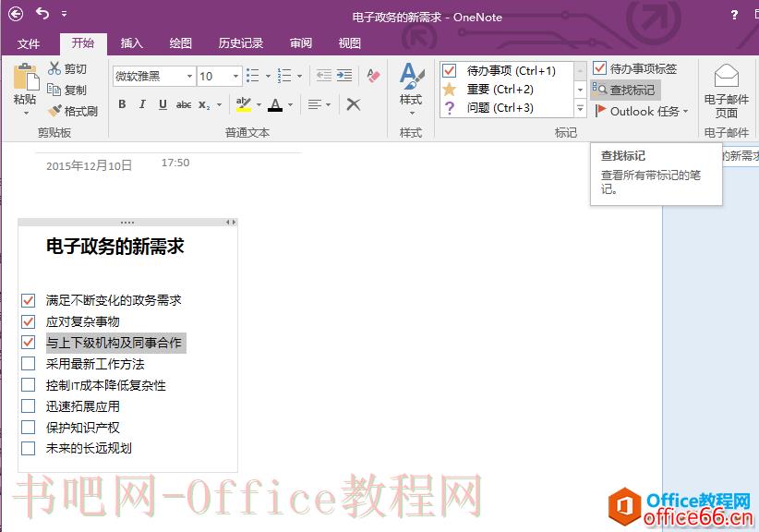Click the help question mark icon
759x532 pixels.
(734, 15)
